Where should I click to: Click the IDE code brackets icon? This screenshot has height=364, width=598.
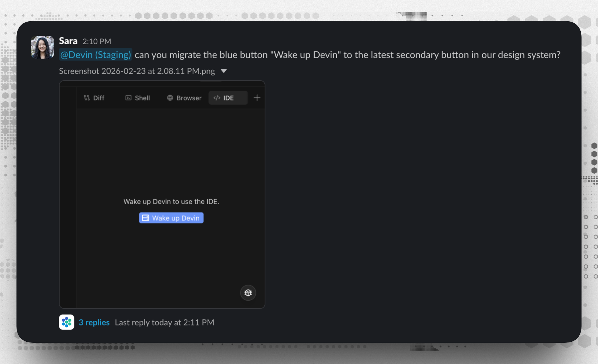[x=217, y=98]
